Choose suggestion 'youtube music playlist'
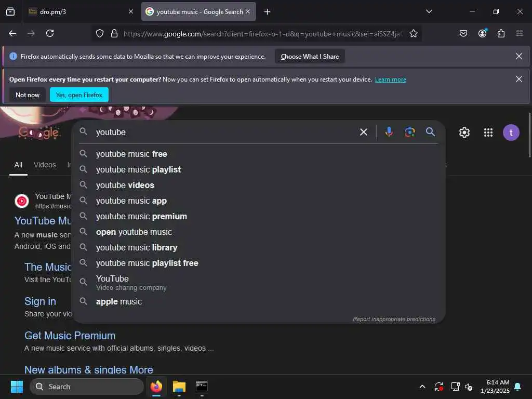This screenshot has width=532, height=399. tap(258, 170)
